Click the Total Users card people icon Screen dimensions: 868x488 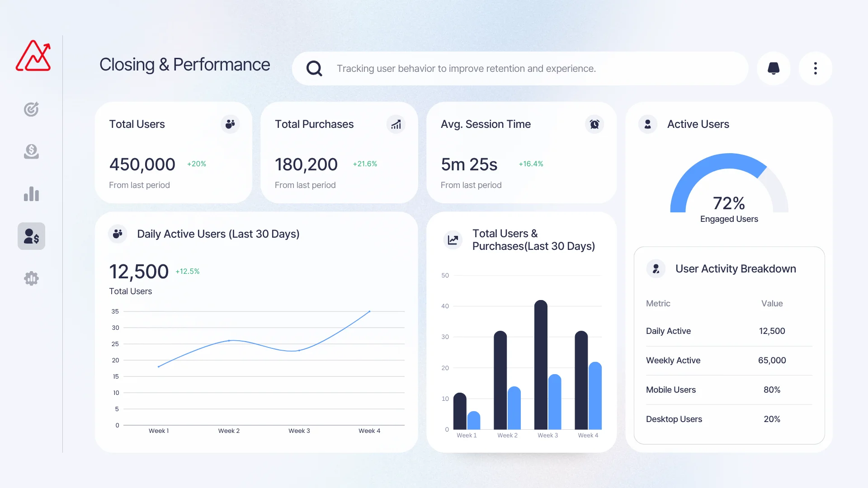[x=230, y=124]
